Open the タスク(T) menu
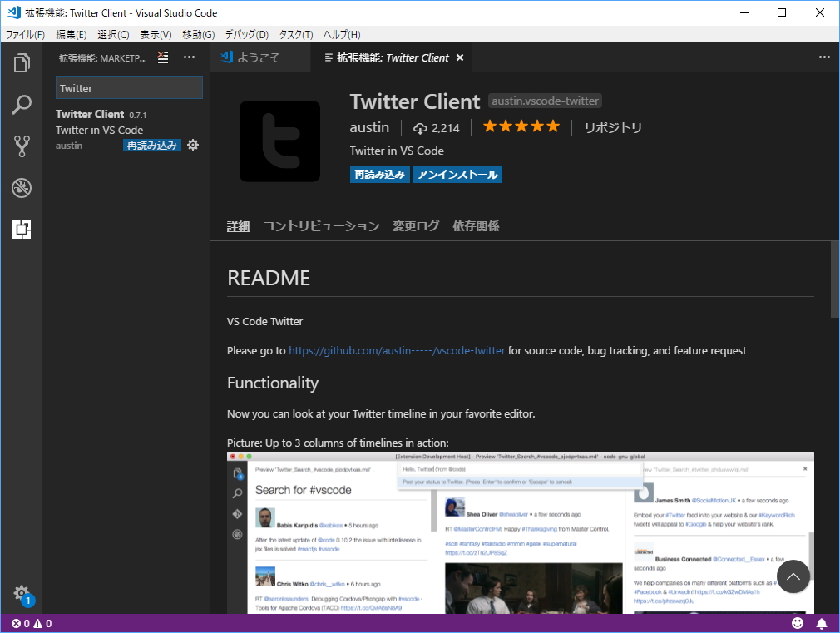Image resolution: width=840 pixels, height=633 pixels. coord(296,35)
